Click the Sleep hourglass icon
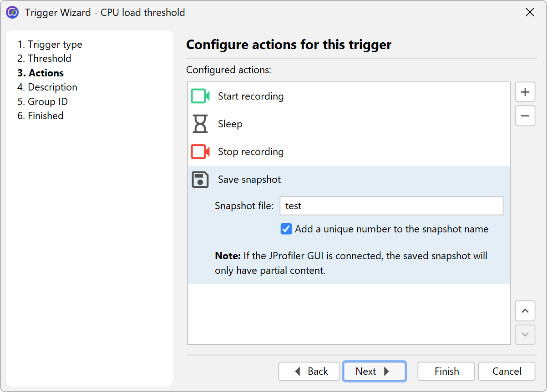Image resolution: width=547 pixels, height=392 pixels. 200,124
